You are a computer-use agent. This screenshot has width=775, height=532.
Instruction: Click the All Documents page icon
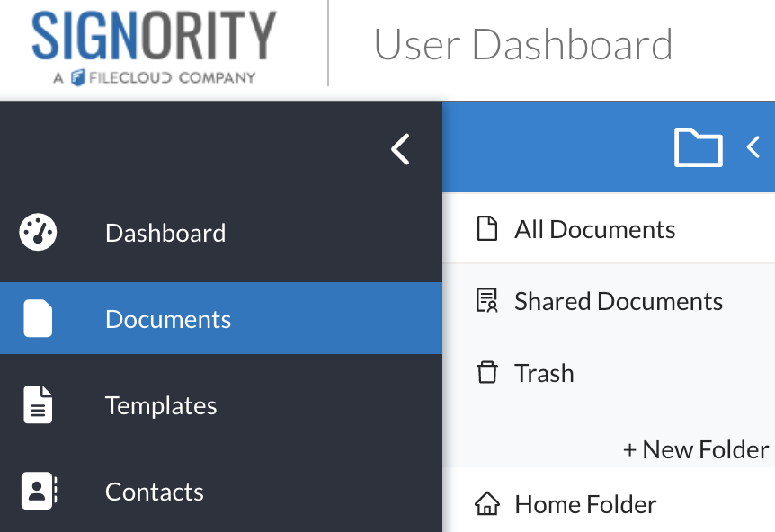tap(486, 228)
